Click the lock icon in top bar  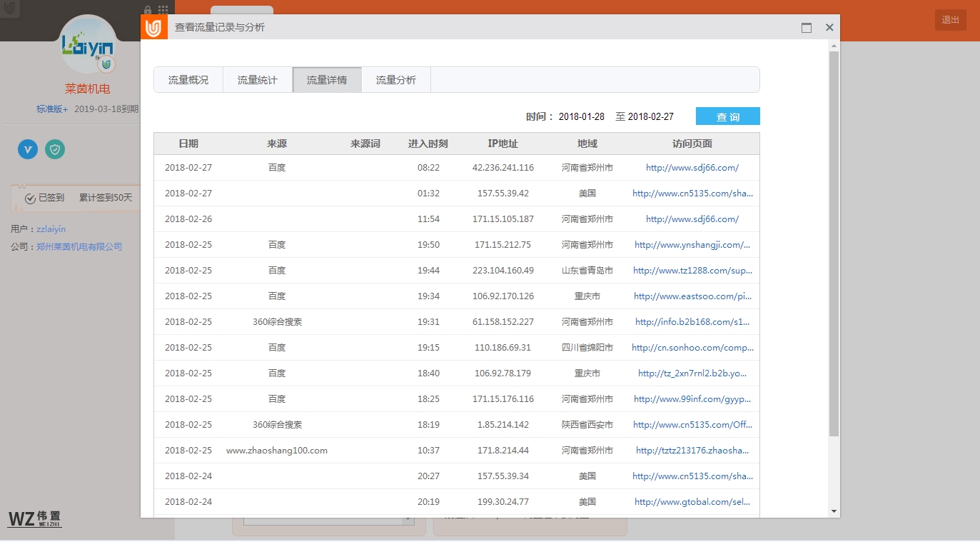pyautogui.click(x=148, y=11)
